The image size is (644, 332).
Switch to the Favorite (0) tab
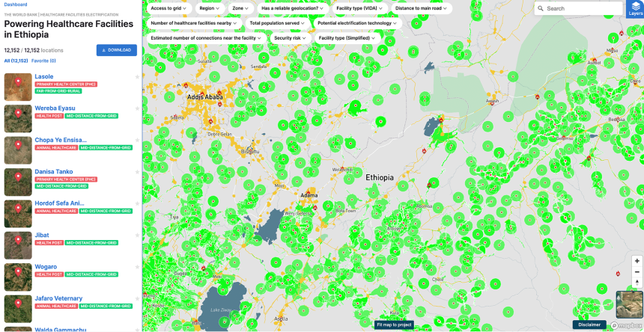pyautogui.click(x=44, y=61)
